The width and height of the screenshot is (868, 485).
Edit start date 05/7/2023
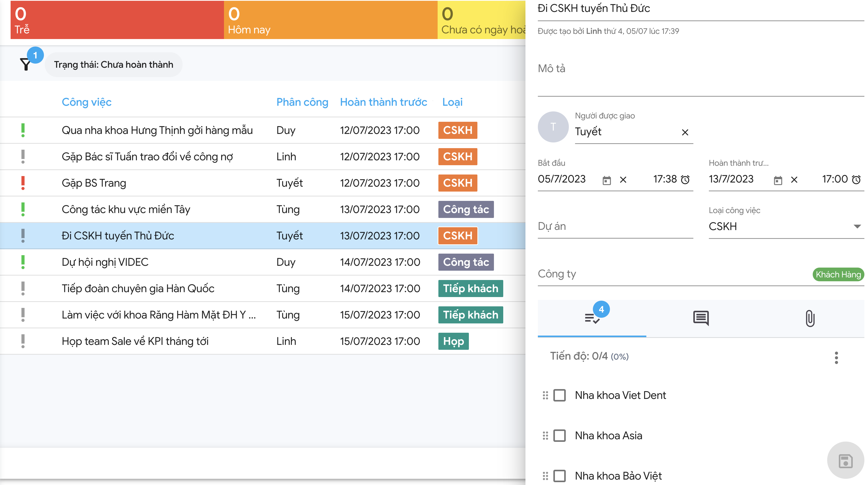pos(562,179)
